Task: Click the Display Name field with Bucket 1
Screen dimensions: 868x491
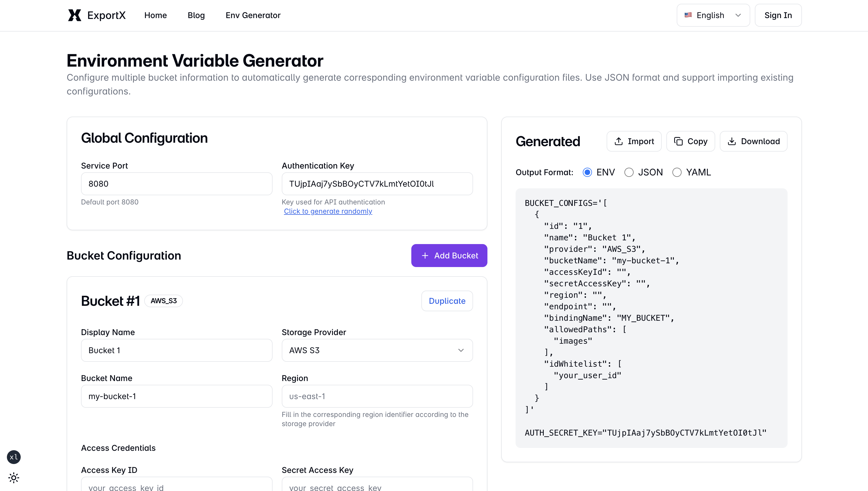Action: point(176,350)
